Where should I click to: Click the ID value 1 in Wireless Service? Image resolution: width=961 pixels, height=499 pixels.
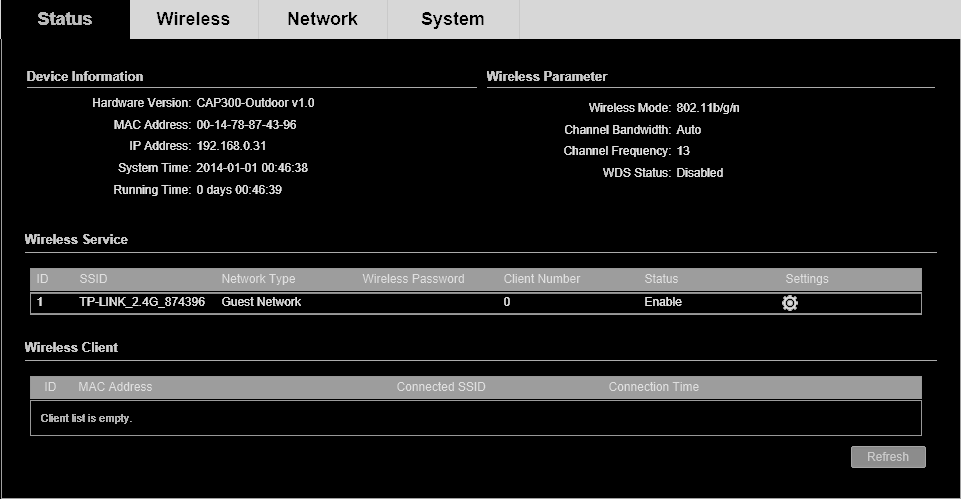(x=40, y=302)
